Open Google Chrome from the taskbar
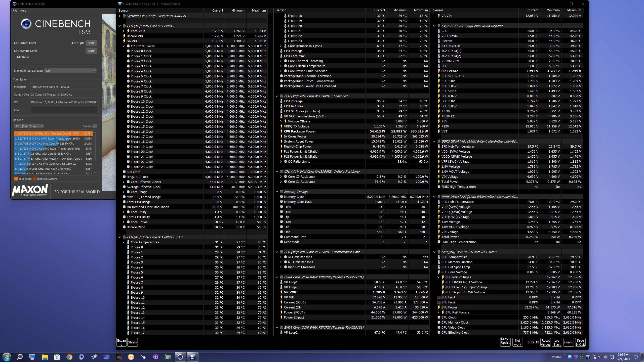The width and height of the screenshot is (644, 362). pos(69,357)
